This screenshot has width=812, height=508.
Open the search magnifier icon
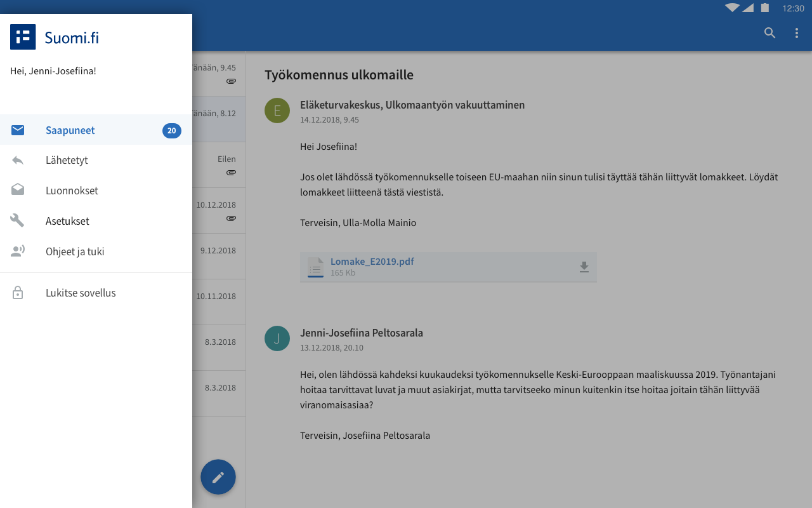(x=769, y=33)
